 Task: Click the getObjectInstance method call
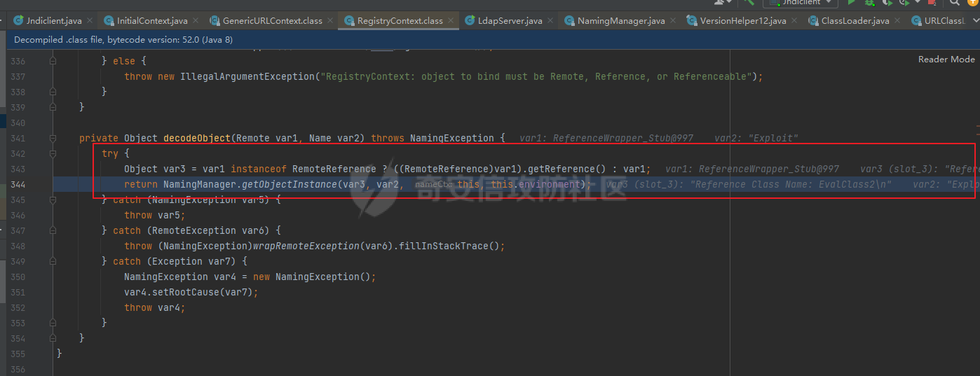pos(288,185)
